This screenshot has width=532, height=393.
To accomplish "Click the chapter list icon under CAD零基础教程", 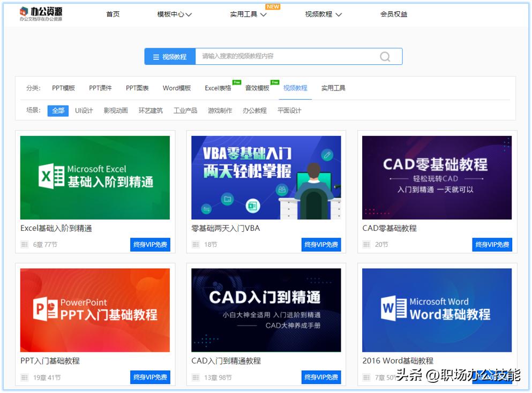I will 367,244.
